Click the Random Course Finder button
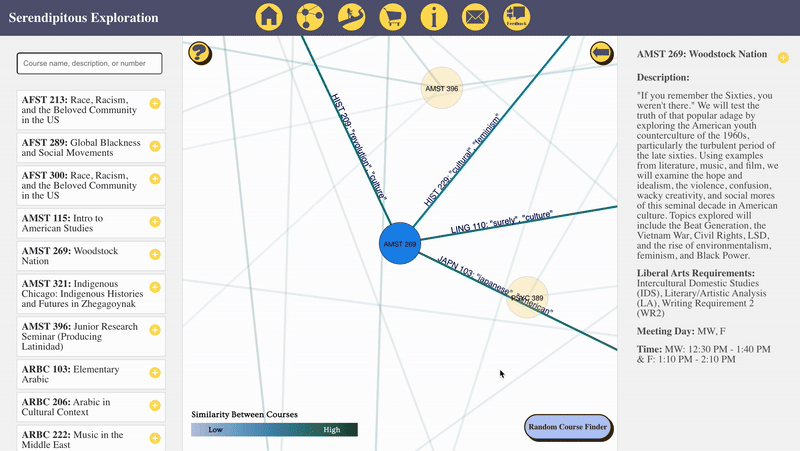The height and width of the screenshot is (451, 800). point(568,427)
